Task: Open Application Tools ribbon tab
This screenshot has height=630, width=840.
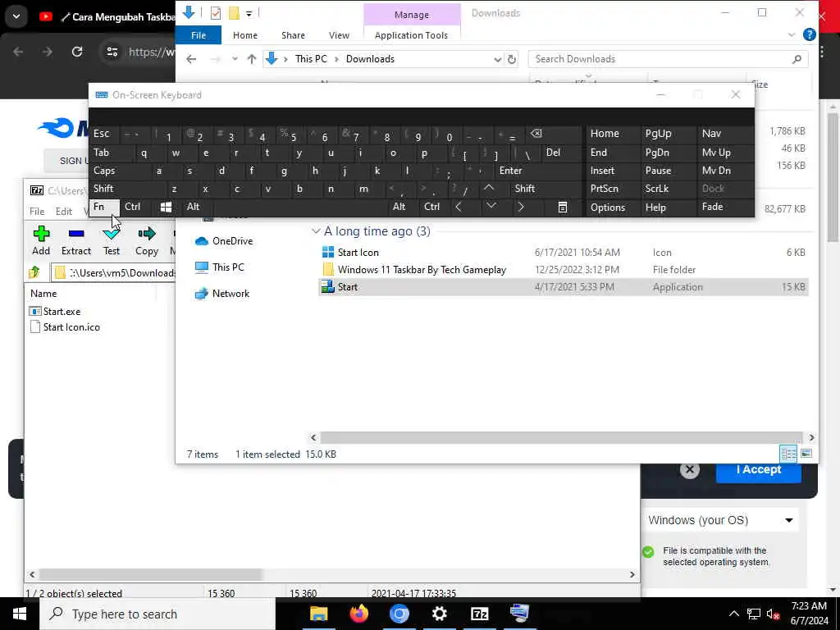Action: coord(412,35)
